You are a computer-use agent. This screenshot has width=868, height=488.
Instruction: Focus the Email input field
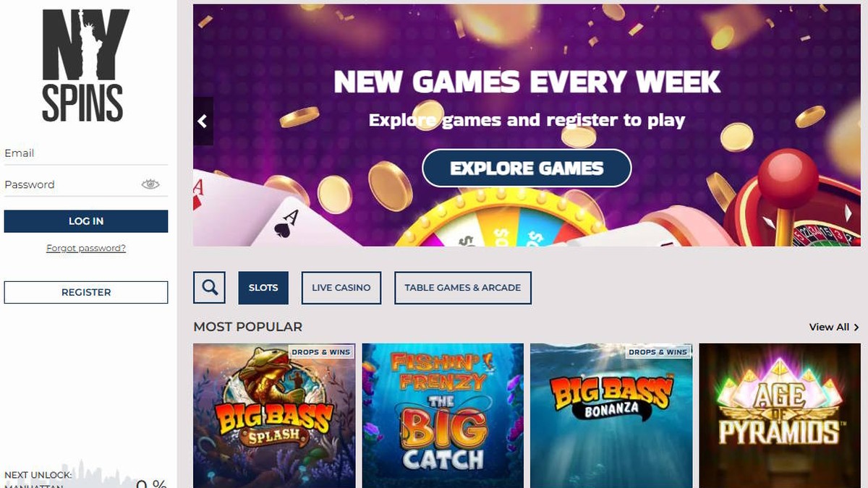click(86, 153)
